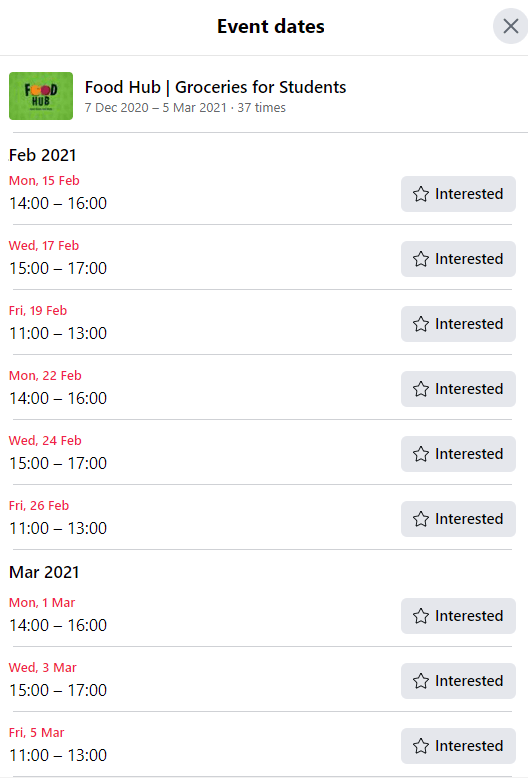Click the star icon for Wed, 24 Feb
This screenshot has width=528, height=778.
pyautogui.click(x=421, y=454)
